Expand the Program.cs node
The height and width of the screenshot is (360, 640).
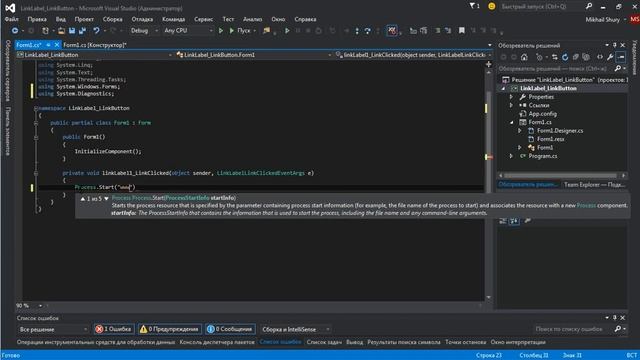[511, 156]
